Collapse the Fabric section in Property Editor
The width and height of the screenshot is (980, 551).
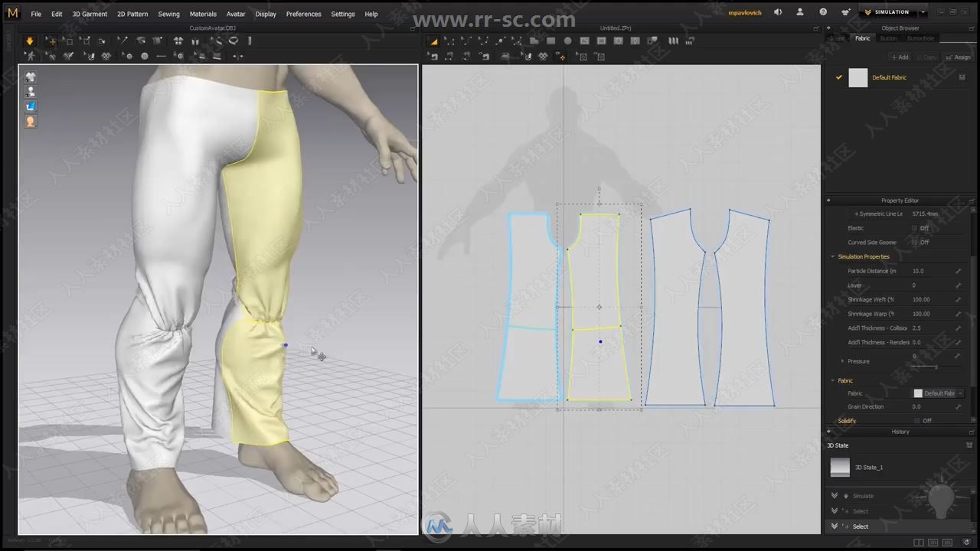click(x=833, y=380)
